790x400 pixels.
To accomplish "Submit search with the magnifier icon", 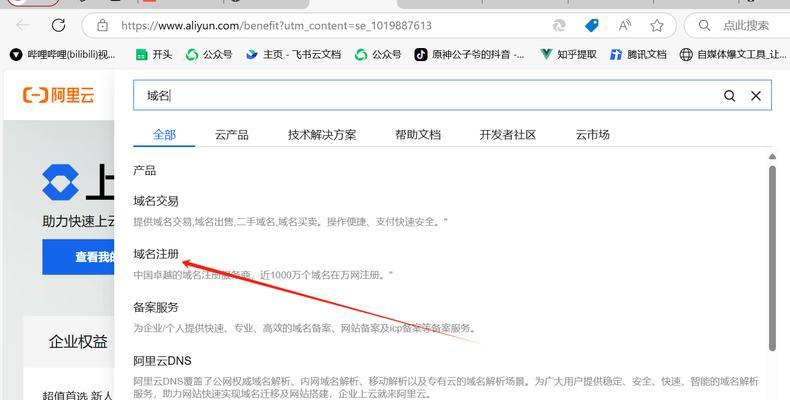I will coord(729,96).
